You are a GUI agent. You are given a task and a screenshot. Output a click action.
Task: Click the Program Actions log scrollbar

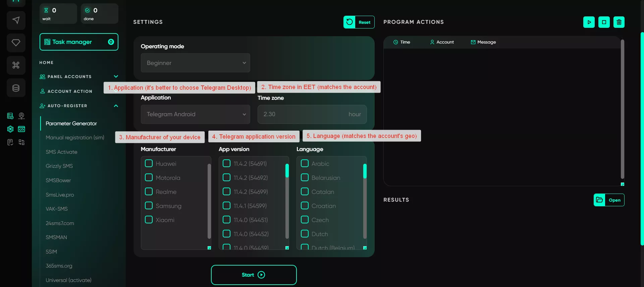623,109
